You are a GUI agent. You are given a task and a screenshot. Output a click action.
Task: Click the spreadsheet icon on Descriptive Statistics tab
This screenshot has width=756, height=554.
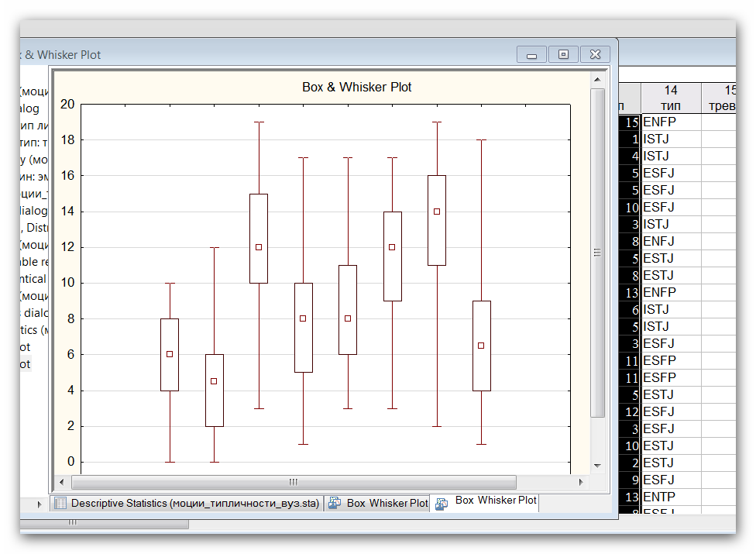[x=60, y=504]
